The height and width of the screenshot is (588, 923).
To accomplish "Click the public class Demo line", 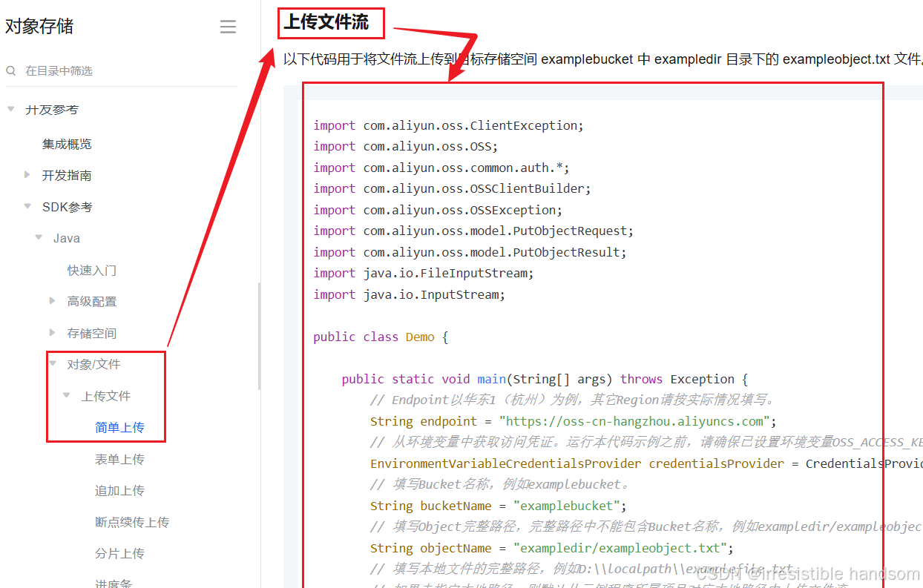I will pos(381,337).
